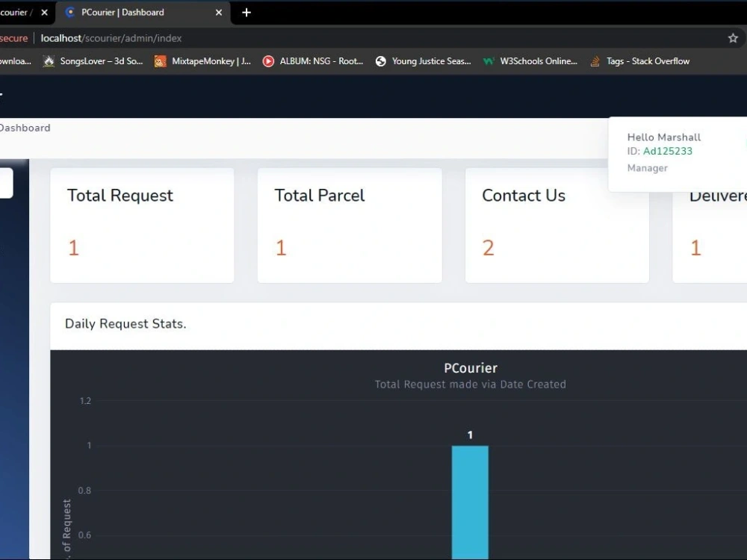
Task: Close the PCourier | Dashboard tab
Action: coord(219,13)
